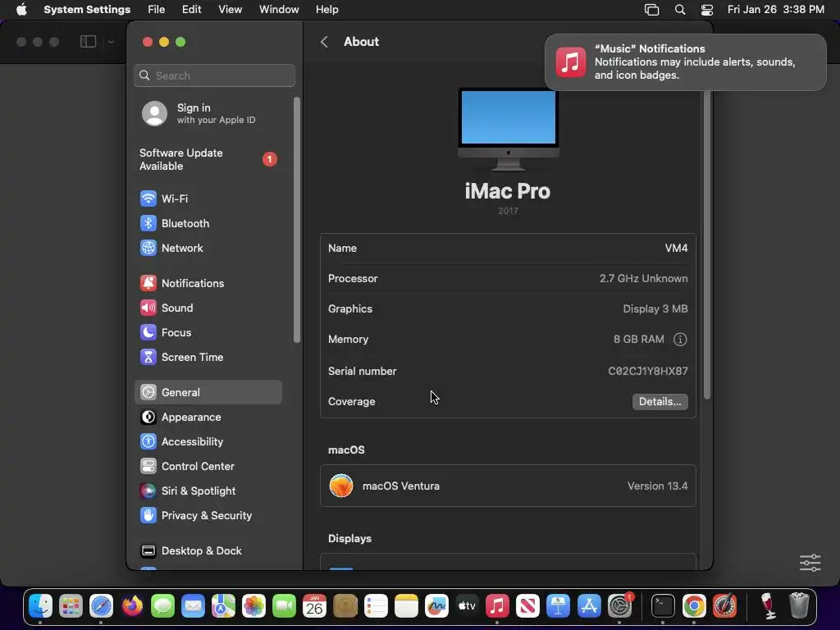Image resolution: width=840 pixels, height=630 pixels.
Task: Open the Apple menu
Action: click(x=21, y=10)
